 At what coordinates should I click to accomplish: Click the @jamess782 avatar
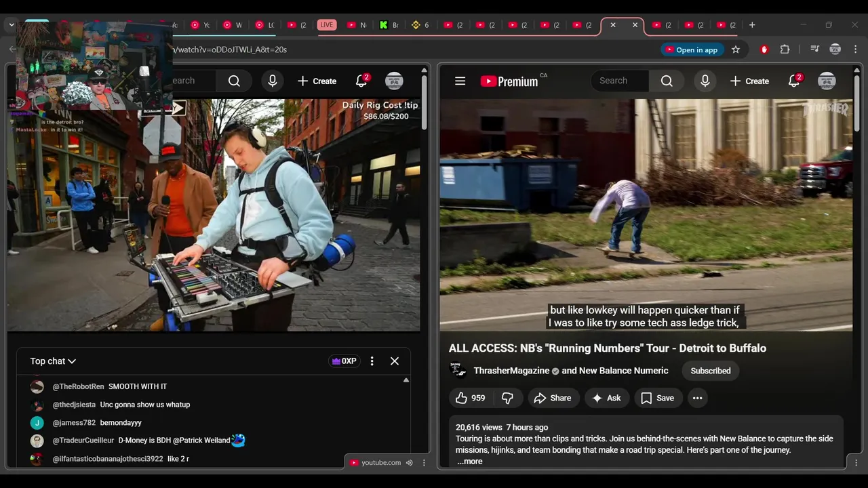click(x=37, y=423)
